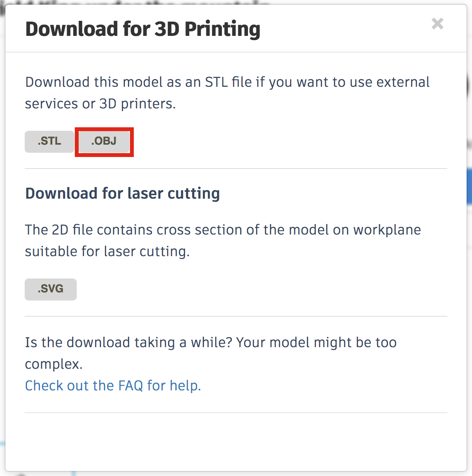Image resolution: width=472 pixels, height=476 pixels.
Task: Click the red-outlined download button
Action: coord(104,142)
